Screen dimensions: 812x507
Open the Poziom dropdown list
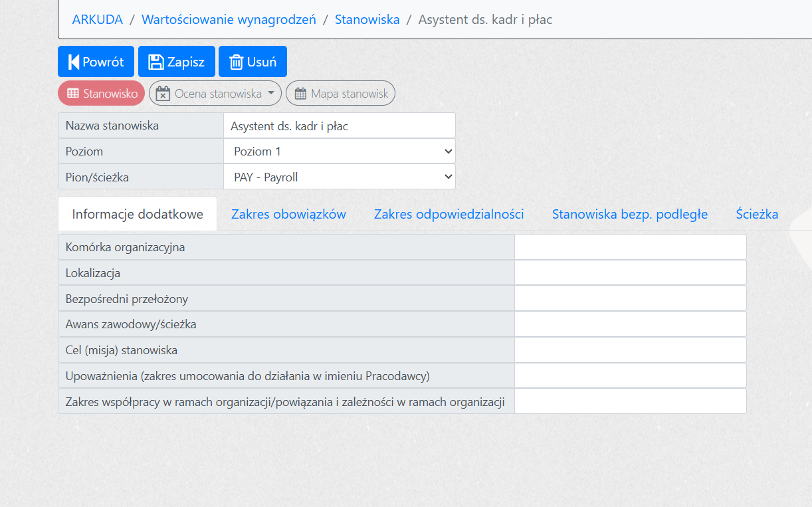point(340,152)
